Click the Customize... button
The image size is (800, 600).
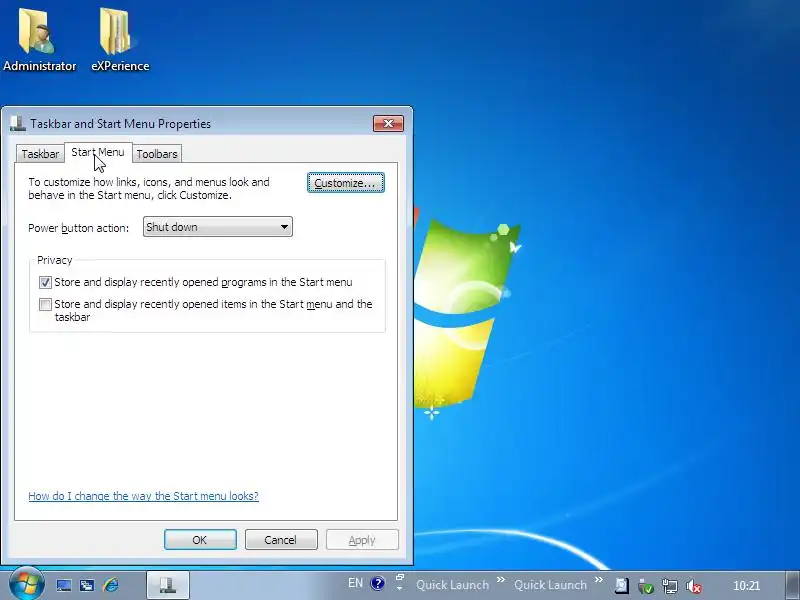[x=345, y=183]
